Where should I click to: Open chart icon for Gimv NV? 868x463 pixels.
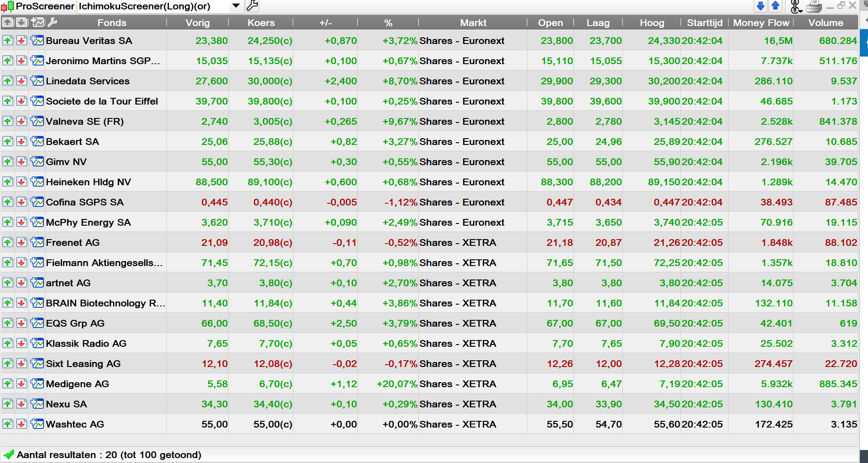point(37,162)
